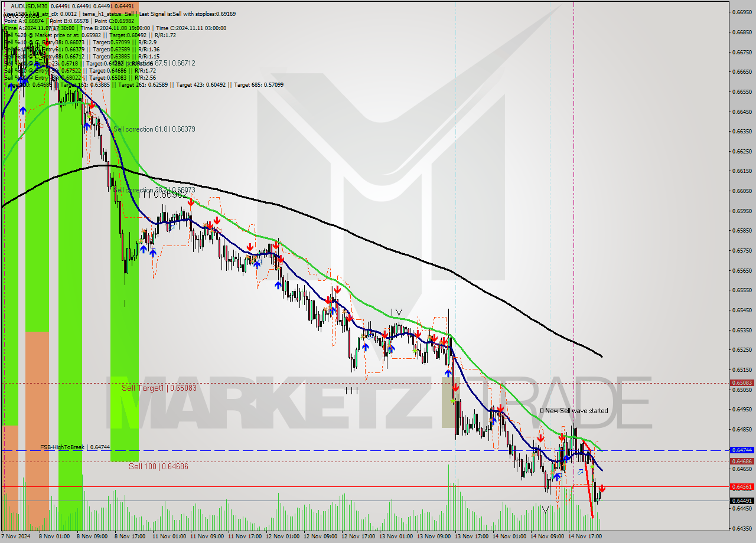Click the AUDUSD,M30 chart symbol title
Viewport: 756px width, 543px height.
click(x=28, y=6)
